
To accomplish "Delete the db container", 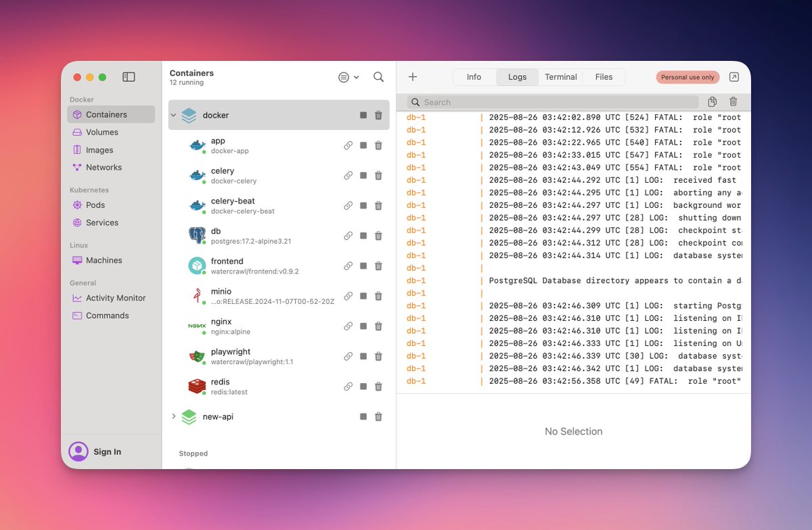I will click(x=378, y=236).
